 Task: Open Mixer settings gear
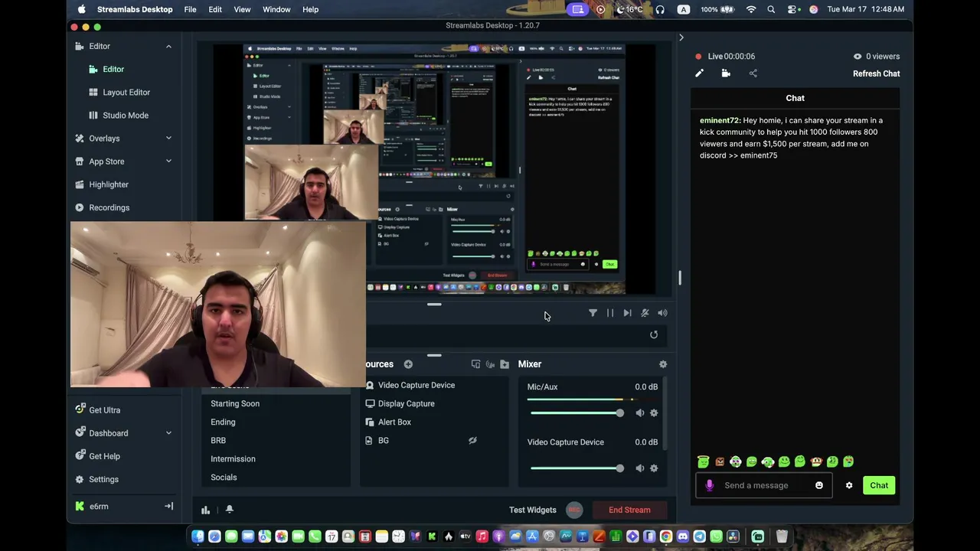coord(663,364)
